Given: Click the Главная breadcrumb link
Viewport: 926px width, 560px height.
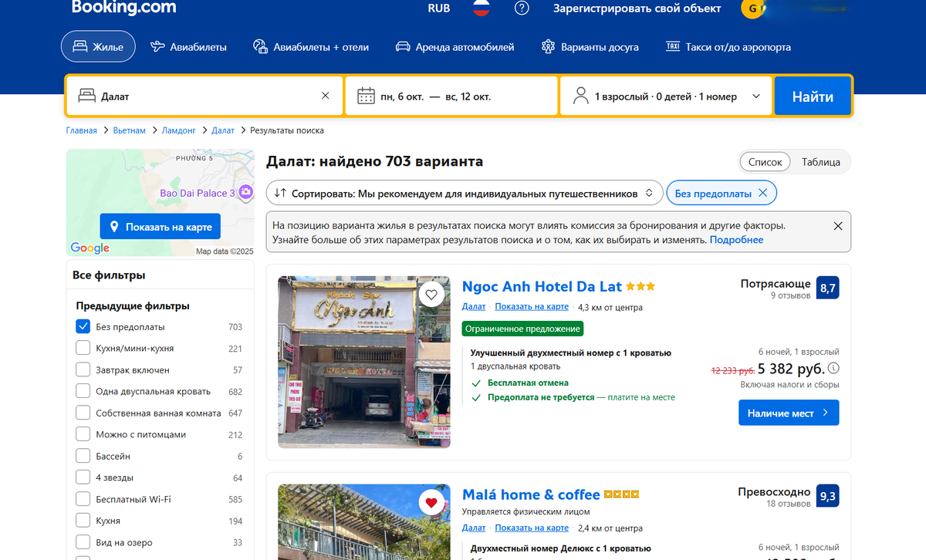Looking at the screenshot, I should (82, 130).
